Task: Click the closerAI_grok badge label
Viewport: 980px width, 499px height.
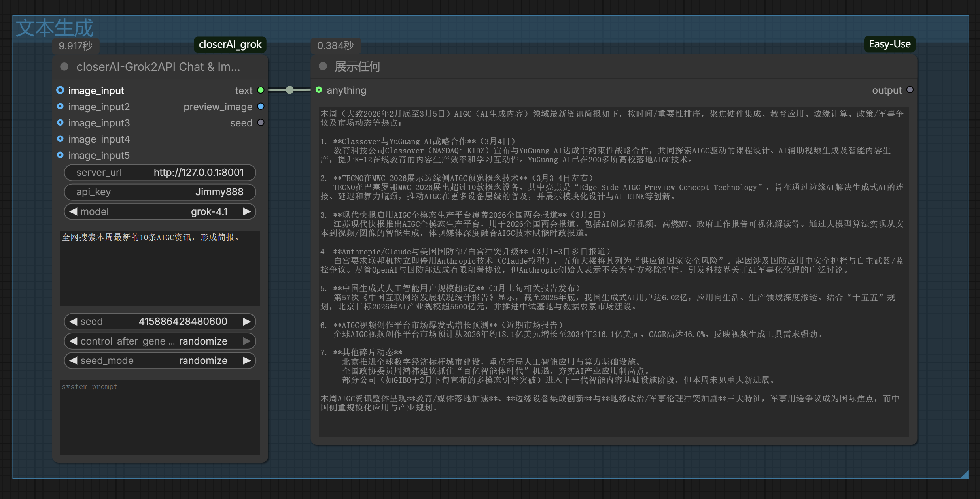Action: pos(230,44)
